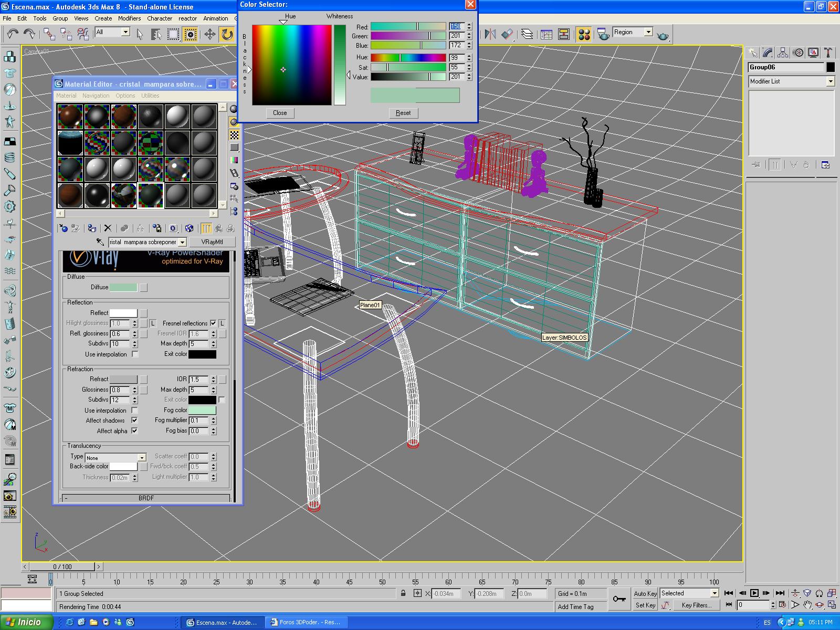Toggle Window/Crossing selection mode

(190, 34)
